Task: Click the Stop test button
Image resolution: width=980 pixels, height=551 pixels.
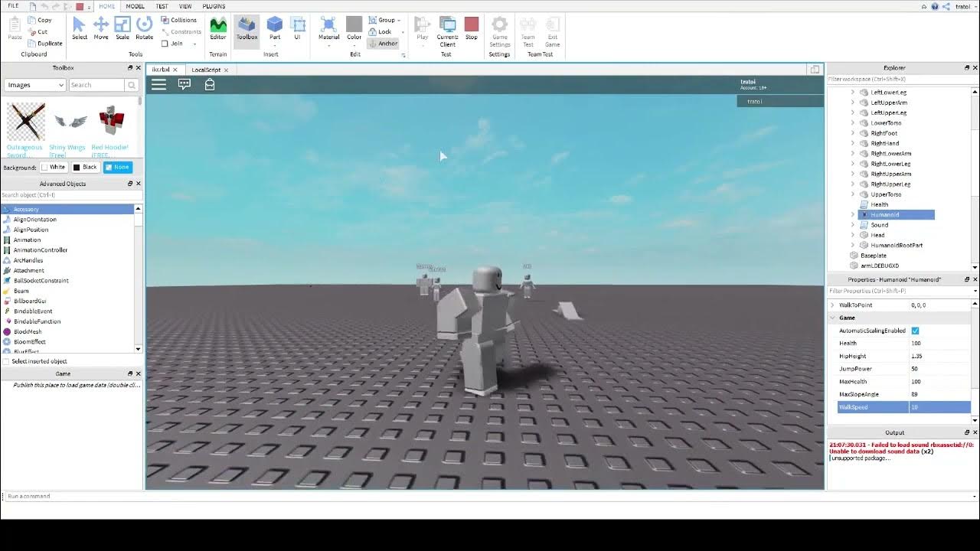Action: coord(472,28)
